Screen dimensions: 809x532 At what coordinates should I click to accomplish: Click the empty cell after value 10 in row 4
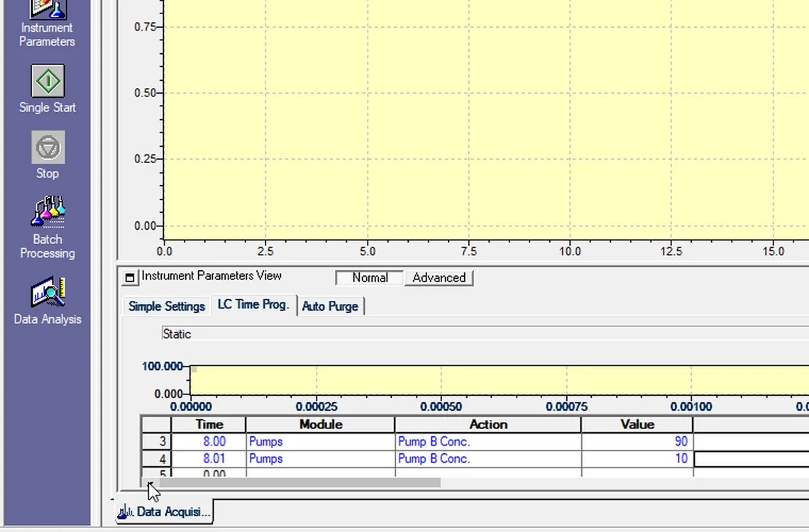click(x=752, y=459)
